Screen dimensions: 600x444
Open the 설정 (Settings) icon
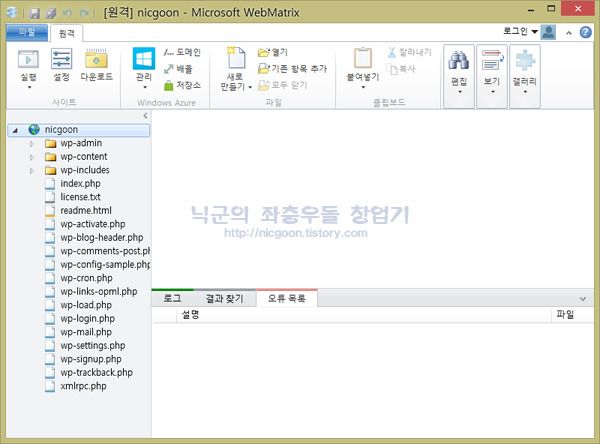point(61,59)
